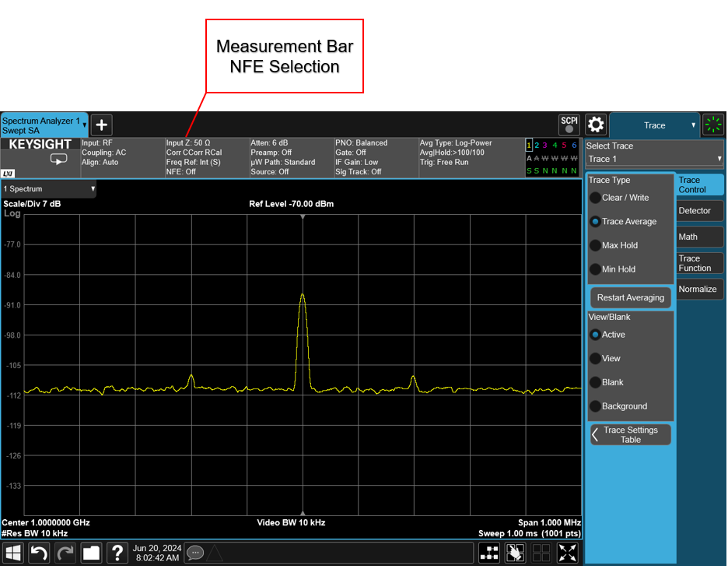
Task: Click the SCPI recorder icon
Action: [569, 125]
